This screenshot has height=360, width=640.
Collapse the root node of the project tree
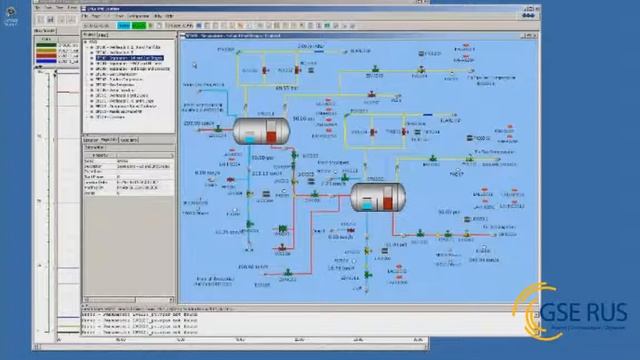tap(86, 42)
